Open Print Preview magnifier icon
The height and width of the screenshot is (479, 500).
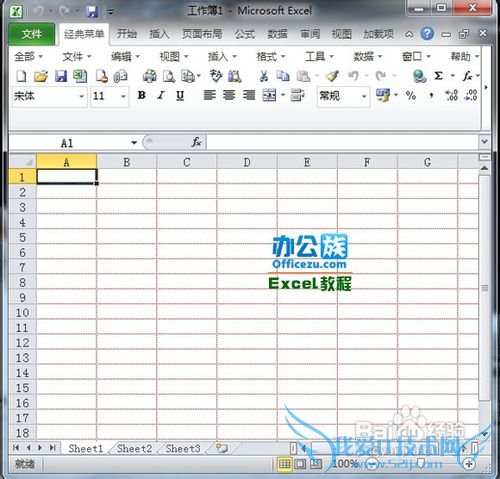click(x=169, y=76)
